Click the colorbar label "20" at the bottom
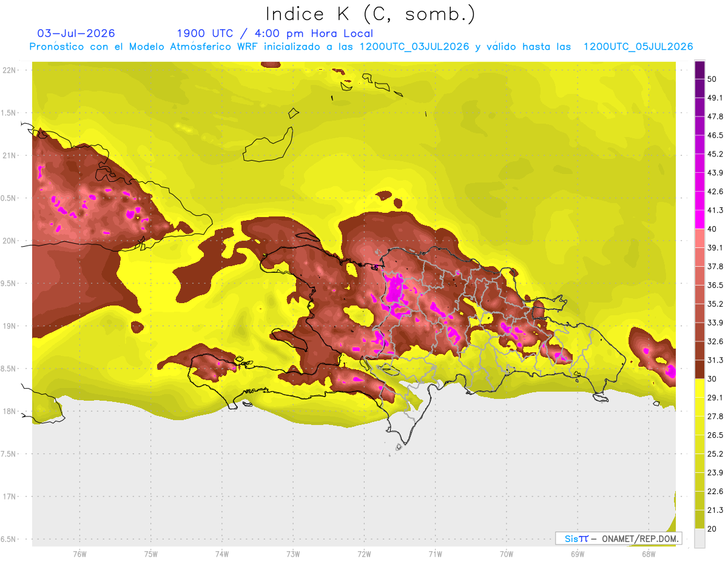This screenshot has height=562, width=728. click(x=712, y=529)
